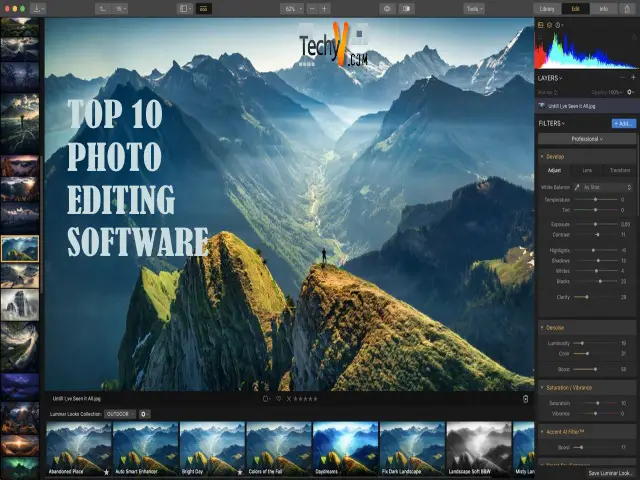This screenshot has height=480, width=640.
Task: Toggle the filmstrip view button
Action: coord(203,9)
